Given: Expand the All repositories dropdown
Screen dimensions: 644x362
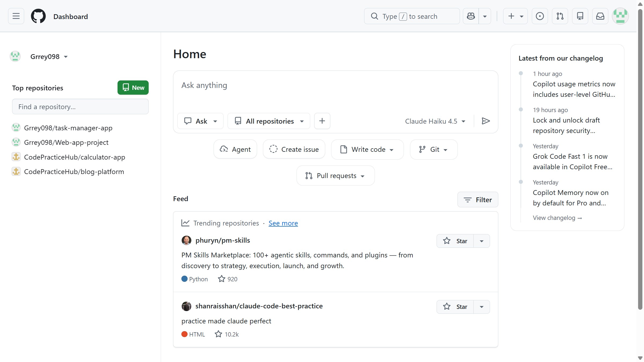Looking at the screenshot, I should coord(269,121).
